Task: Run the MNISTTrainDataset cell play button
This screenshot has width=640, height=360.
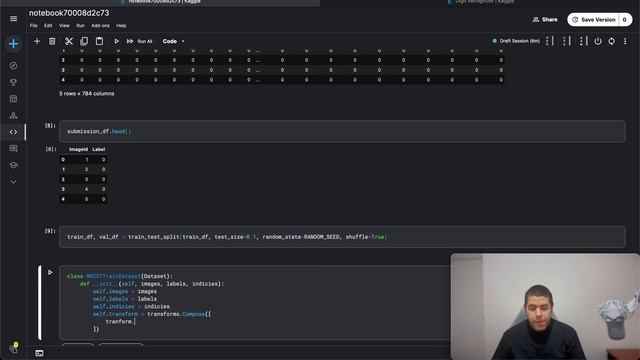Action: [50, 272]
